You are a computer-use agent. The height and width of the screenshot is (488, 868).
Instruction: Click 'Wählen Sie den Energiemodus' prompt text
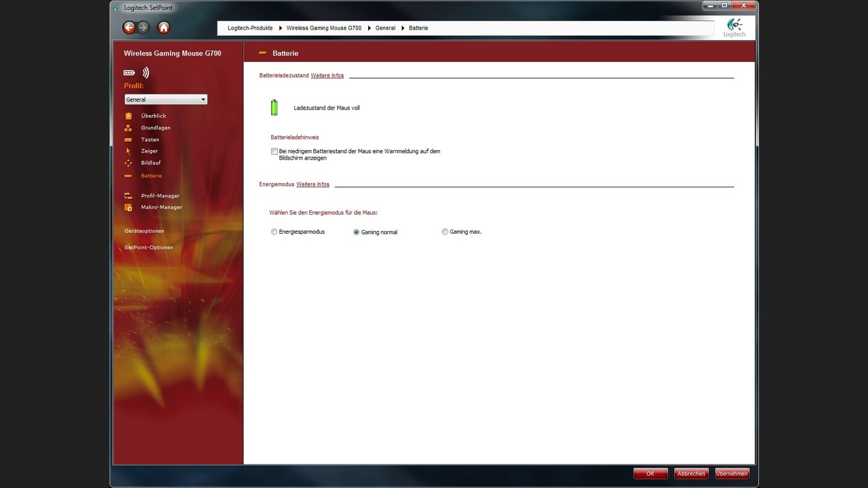click(324, 213)
